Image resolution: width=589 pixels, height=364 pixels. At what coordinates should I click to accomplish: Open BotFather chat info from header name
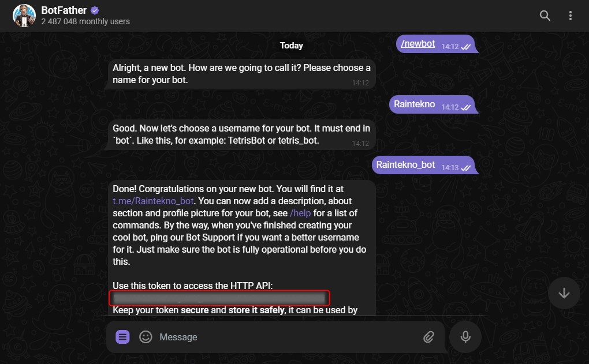(62, 10)
